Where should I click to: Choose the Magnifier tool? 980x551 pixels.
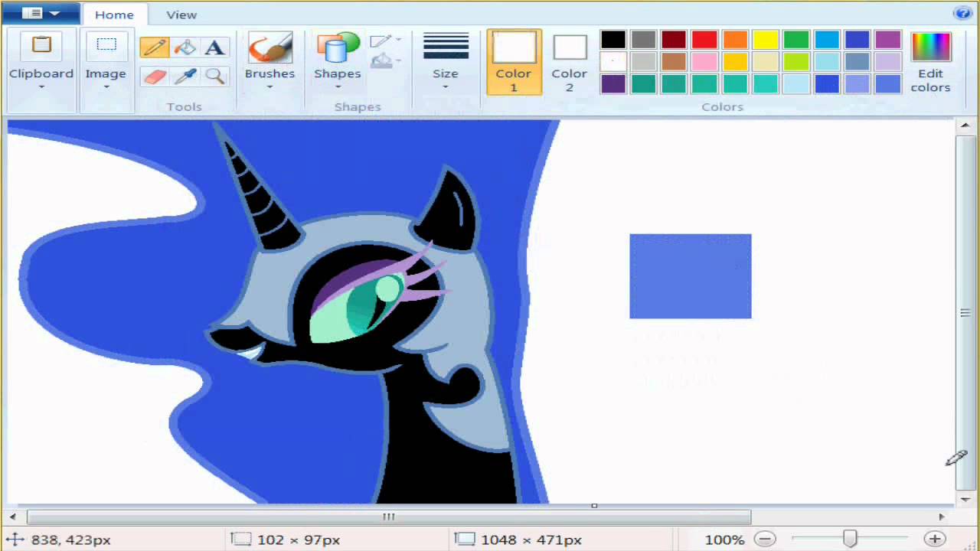click(215, 76)
